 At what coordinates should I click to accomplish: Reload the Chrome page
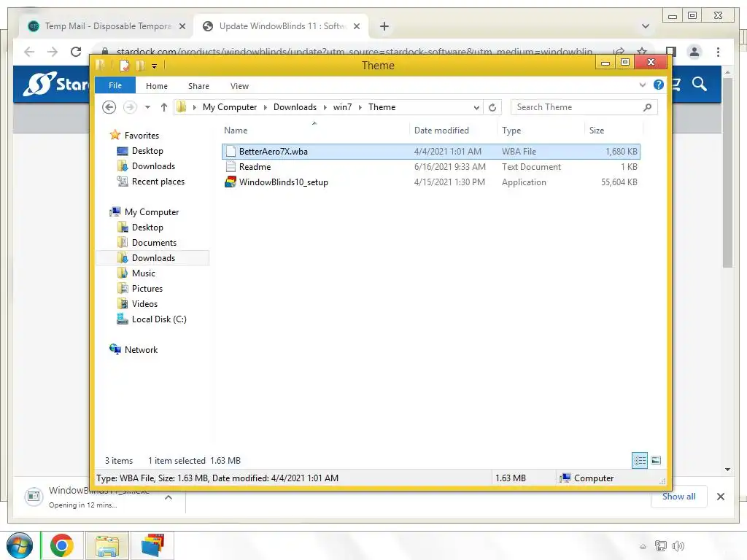(x=76, y=52)
